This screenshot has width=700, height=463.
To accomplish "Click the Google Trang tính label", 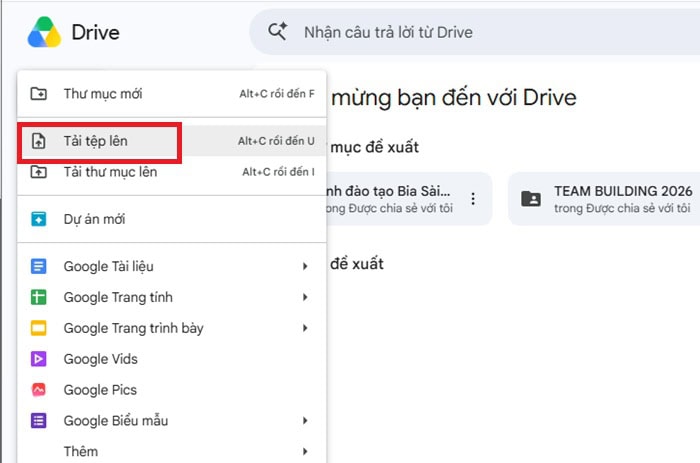I will coord(118,297).
